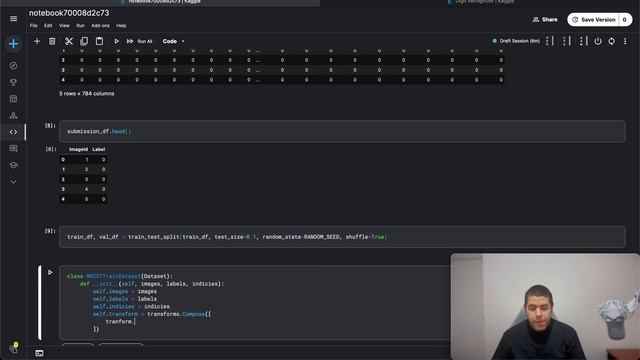The height and width of the screenshot is (360, 640).
Task: Run current cell from toolbar
Action: coord(116,41)
